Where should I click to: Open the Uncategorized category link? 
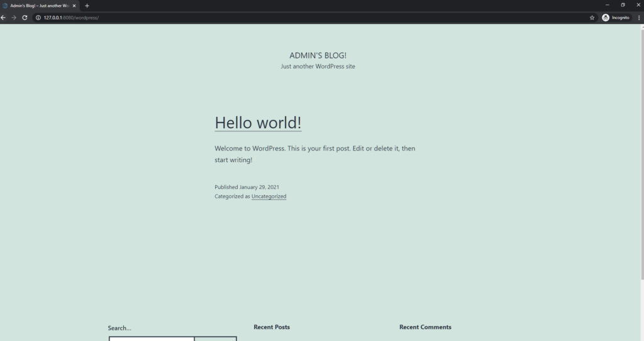269,197
